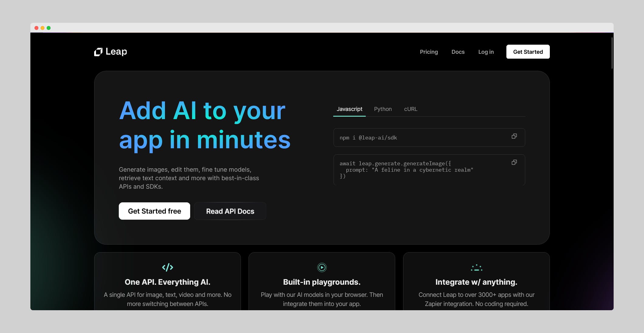The image size is (644, 333).
Task: Click the Leap logo icon
Action: 98,52
